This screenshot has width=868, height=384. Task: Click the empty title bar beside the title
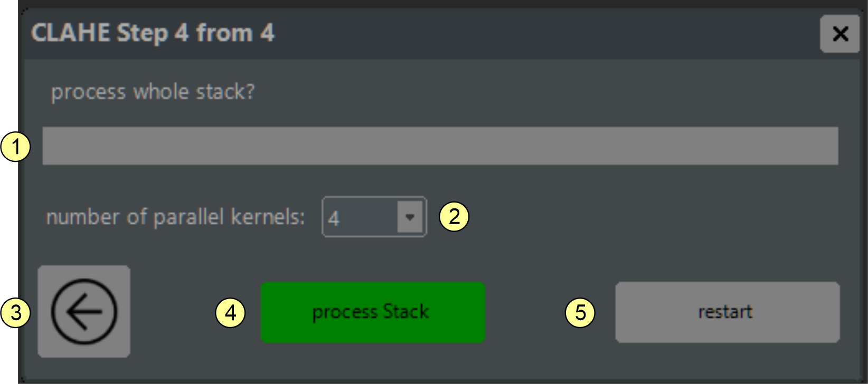pyautogui.click(x=528, y=33)
